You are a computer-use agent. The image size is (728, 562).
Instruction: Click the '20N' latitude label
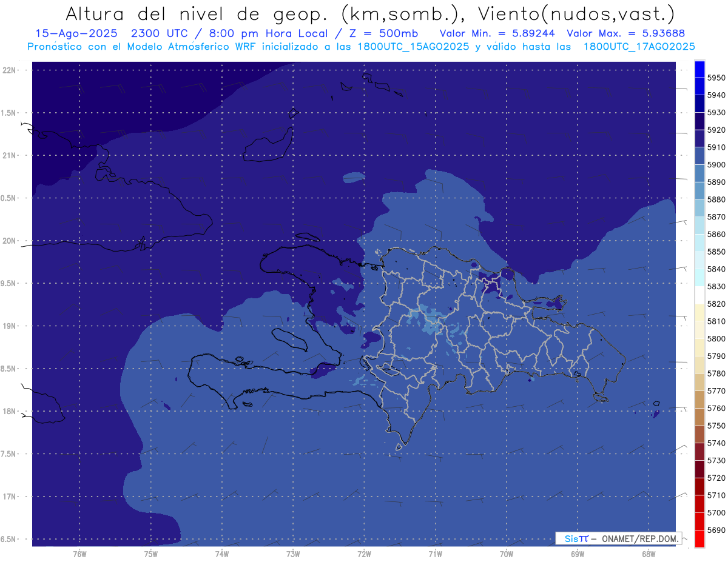tap(10, 241)
